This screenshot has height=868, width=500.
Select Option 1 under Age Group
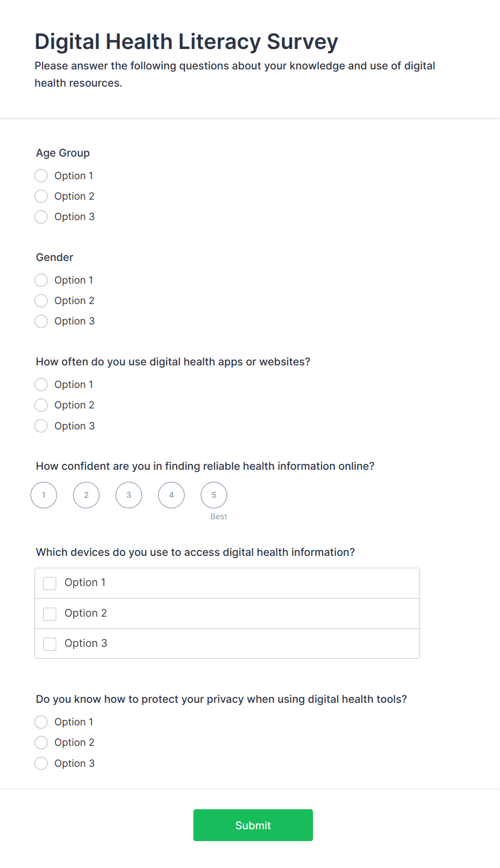(41, 176)
